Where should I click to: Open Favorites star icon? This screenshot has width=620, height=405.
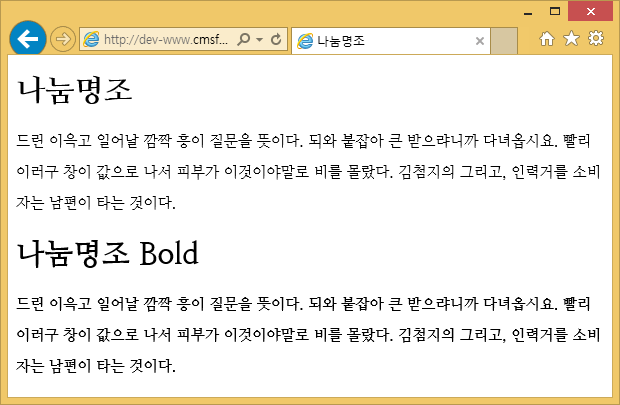click(571, 38)
